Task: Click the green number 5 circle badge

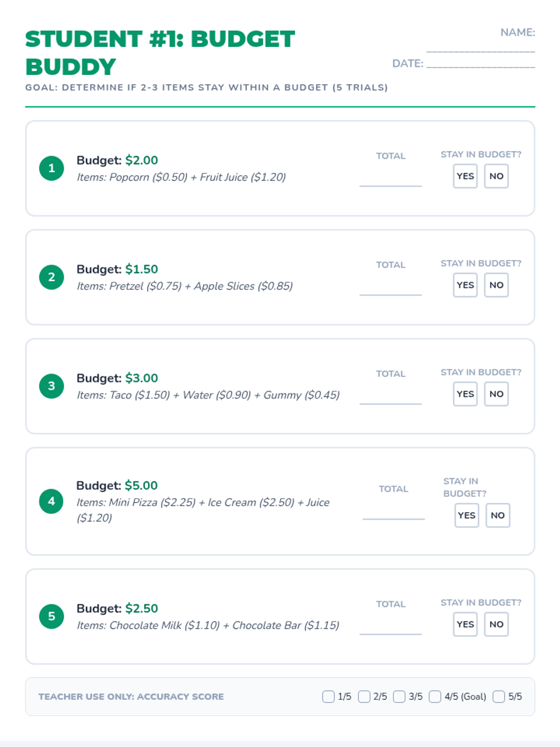Action: (x=51, y=616)
